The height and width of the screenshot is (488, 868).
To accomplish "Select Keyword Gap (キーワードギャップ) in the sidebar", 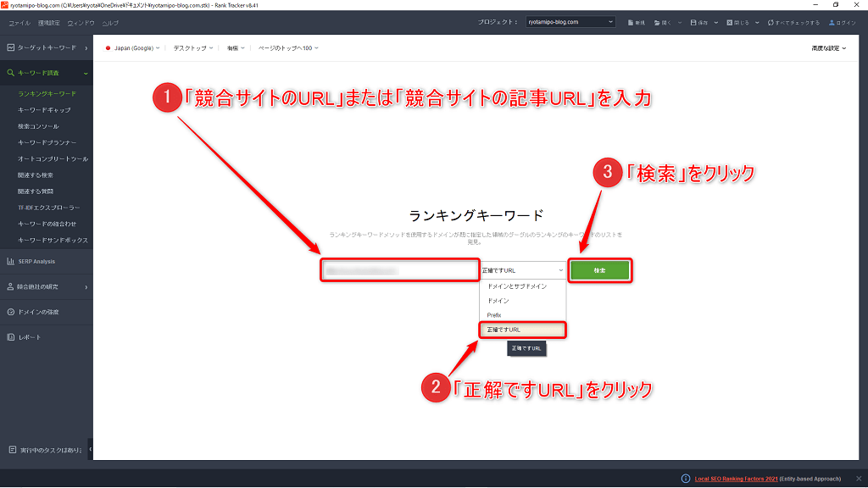I will click(x=44, y=110).
